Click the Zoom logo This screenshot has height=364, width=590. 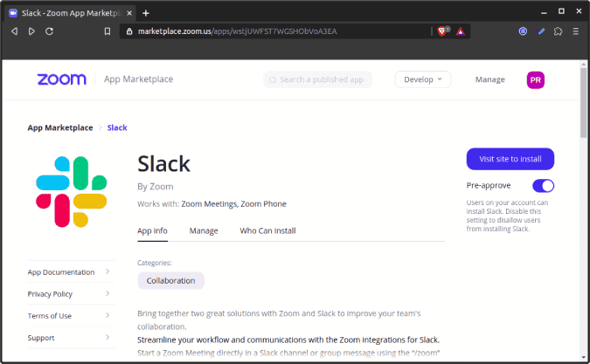tap(62, 79)
